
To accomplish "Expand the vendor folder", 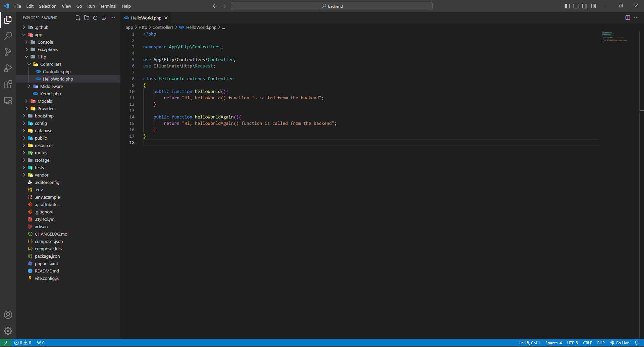I will [x=42, y=175].
